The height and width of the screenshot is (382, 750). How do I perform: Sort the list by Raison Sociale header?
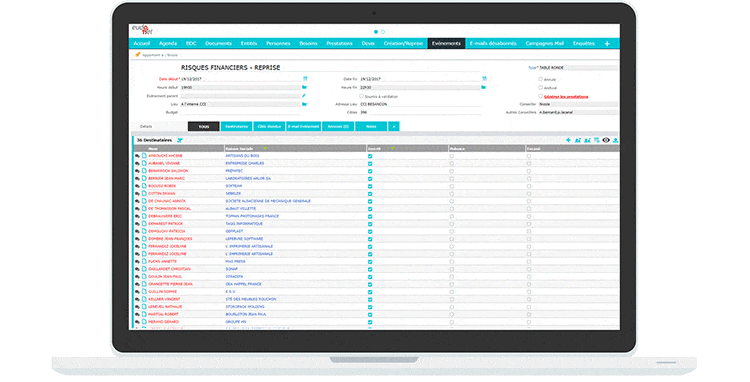pyautogui.click(x=239, y=149)
